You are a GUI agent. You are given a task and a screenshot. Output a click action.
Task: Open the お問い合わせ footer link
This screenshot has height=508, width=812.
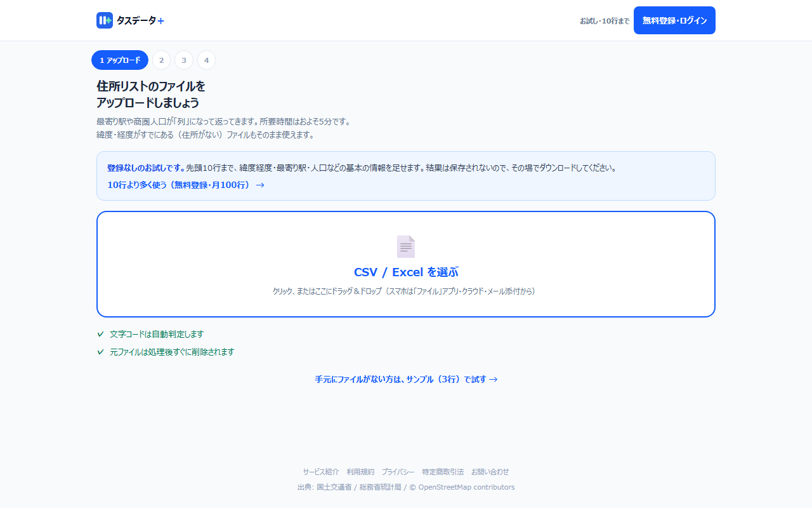(x=490, y=472)
